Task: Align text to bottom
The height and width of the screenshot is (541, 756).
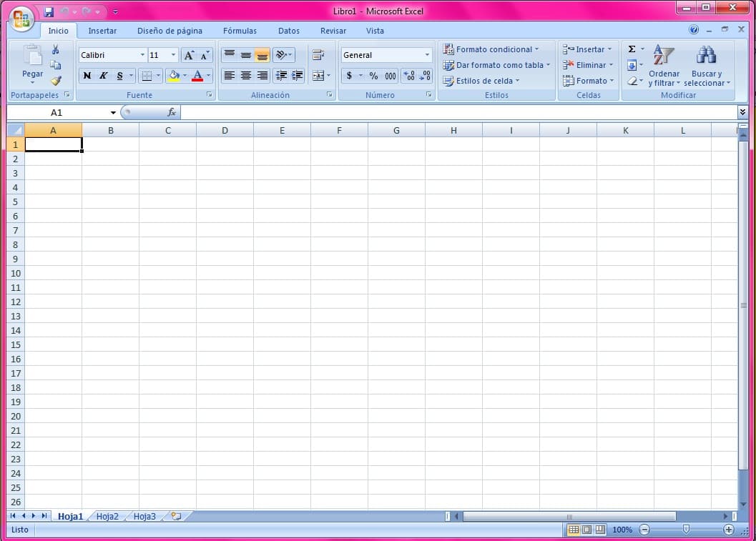Action: click(262, 55)
